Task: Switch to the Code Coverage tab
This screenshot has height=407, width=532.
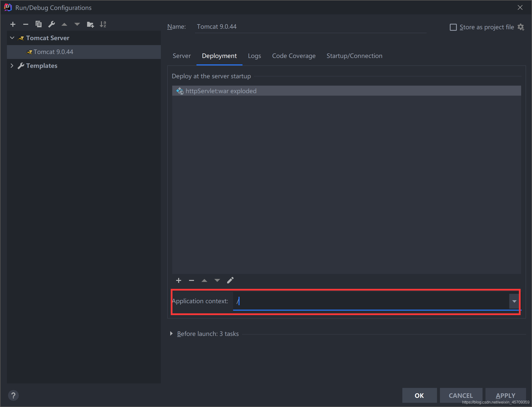Action: (x=294, y=56)
